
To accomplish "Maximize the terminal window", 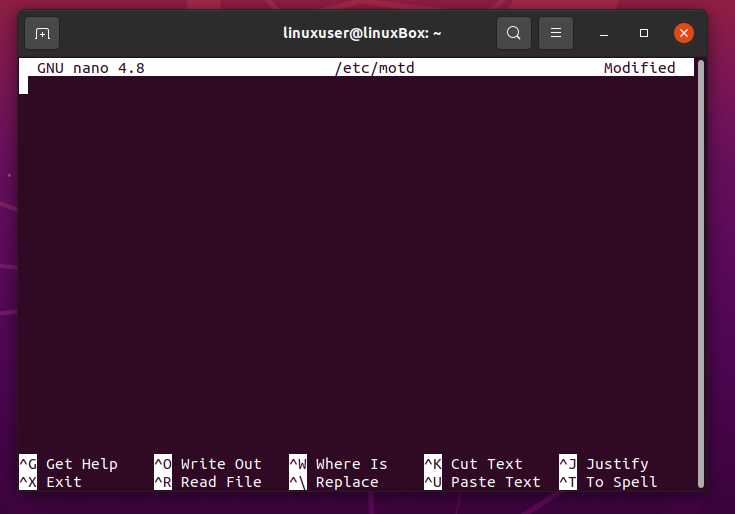I will pyautogui.click(x=644, y=33).
